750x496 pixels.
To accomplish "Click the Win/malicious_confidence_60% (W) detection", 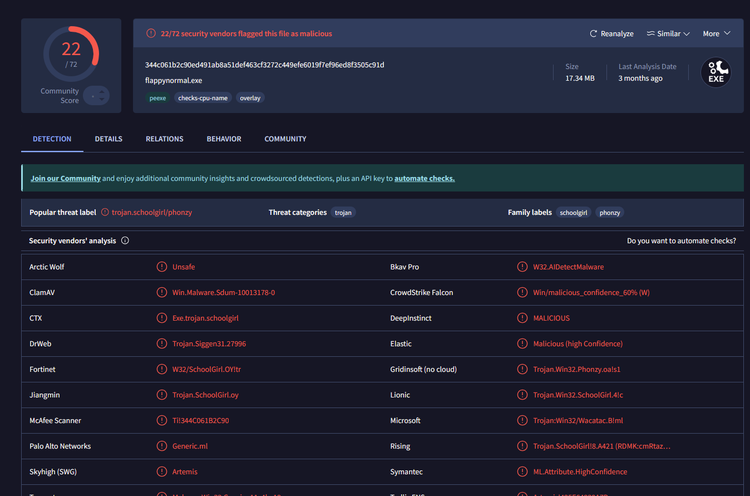I will pos(591,292).
